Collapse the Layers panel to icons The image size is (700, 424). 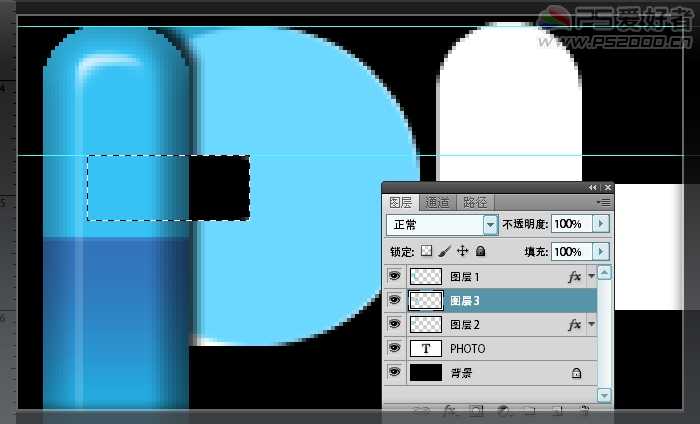(592, 187)
